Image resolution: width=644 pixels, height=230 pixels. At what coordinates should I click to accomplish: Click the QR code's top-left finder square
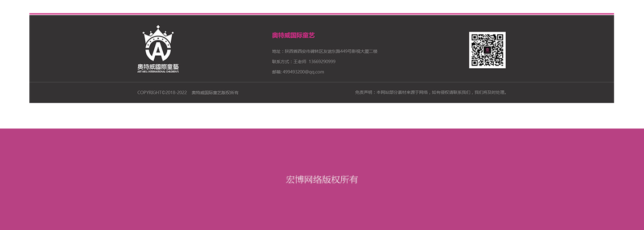[475, 38]
